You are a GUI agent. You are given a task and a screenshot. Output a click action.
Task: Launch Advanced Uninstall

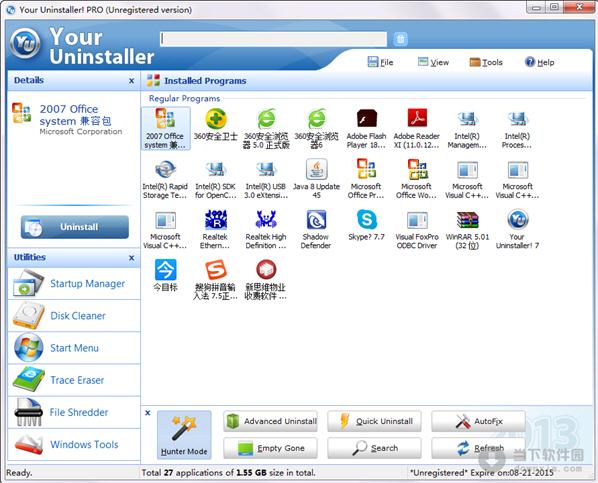coord(270,421)
